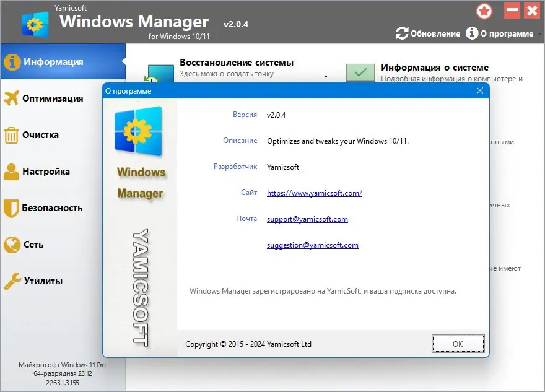Open the https://www.yamicsoft.com/ link
This screenshot has width=545, height=392.
(315, 193)
